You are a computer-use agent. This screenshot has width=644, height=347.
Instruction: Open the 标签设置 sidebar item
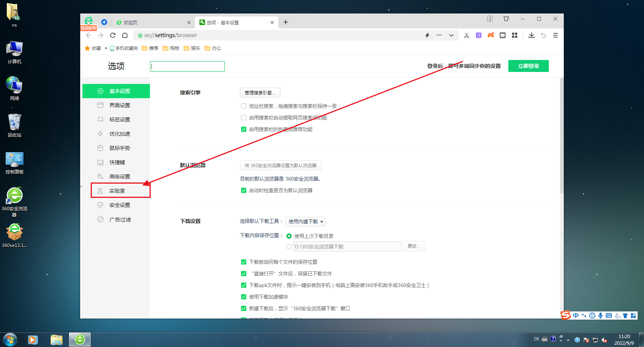[116, 120]
